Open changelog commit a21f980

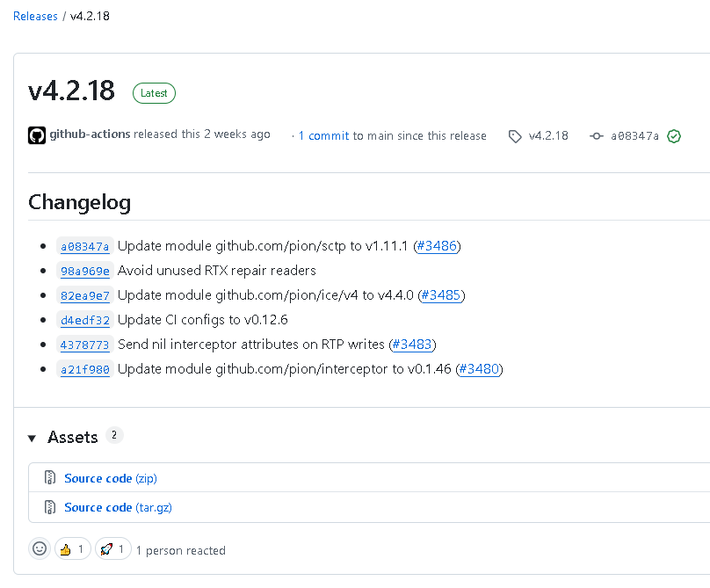click(84, 369)
